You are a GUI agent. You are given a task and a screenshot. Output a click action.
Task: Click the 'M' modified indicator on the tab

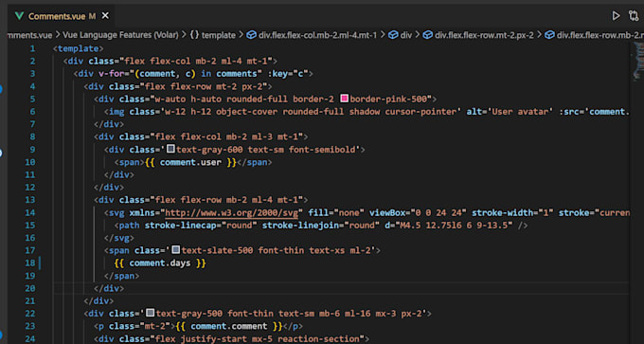(x=93, y=16)
